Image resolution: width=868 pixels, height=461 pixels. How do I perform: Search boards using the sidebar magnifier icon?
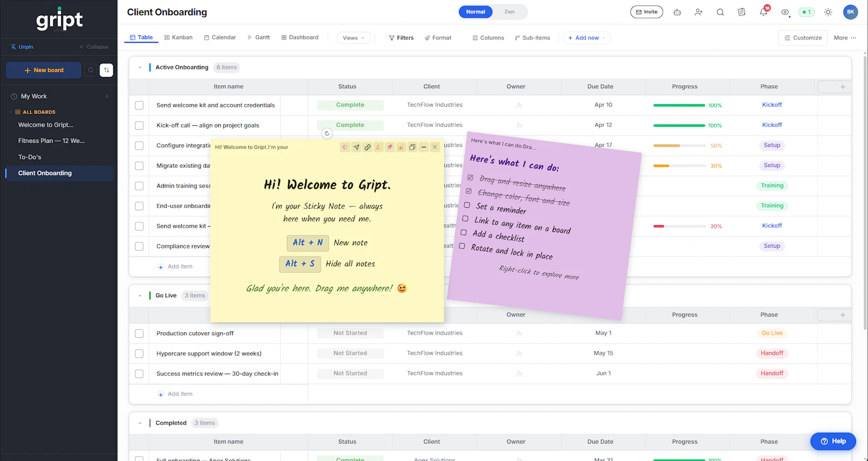[91, 70]
